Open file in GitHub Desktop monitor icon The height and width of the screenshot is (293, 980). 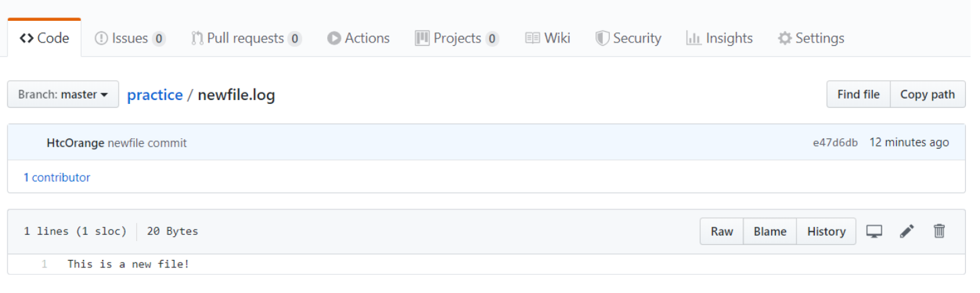[x=874, y=232]
